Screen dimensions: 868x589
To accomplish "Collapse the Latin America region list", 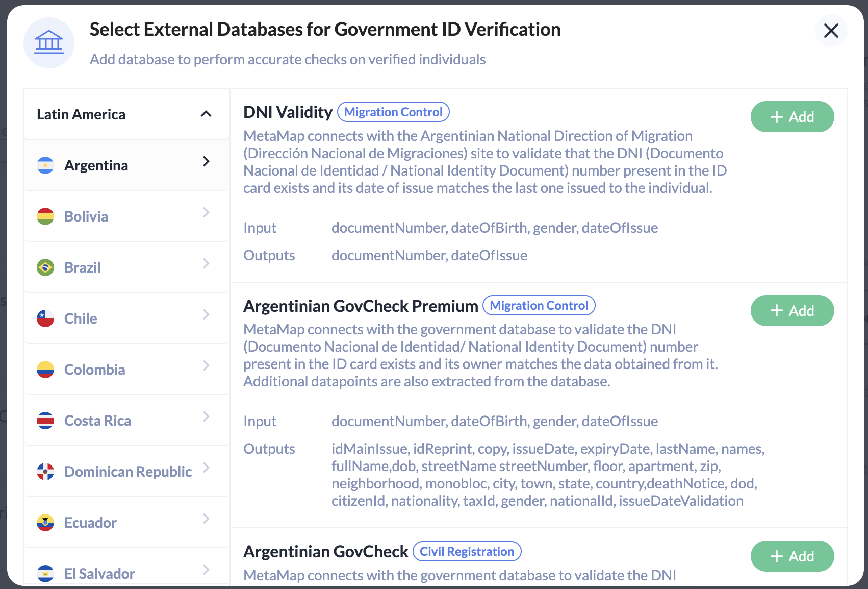I will pyautogui.click(x=206, y=114).
